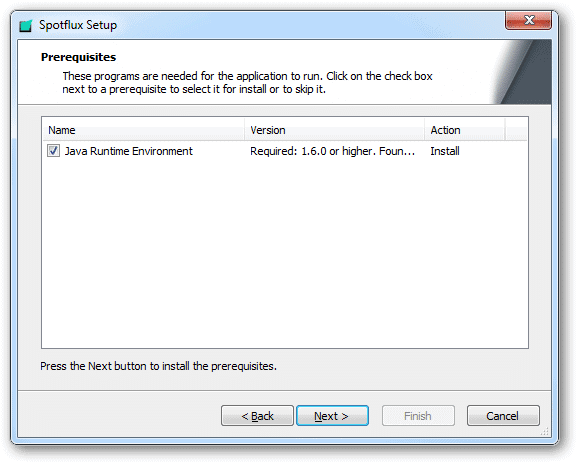Click the dark banner graphic in header
Screen dimensions: 577x463
point(524,72)
